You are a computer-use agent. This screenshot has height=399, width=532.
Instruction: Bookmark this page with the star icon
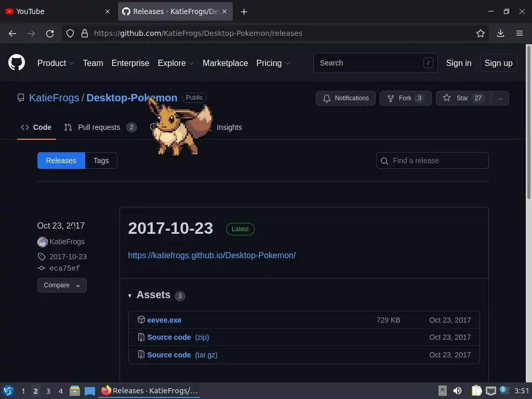480,33
